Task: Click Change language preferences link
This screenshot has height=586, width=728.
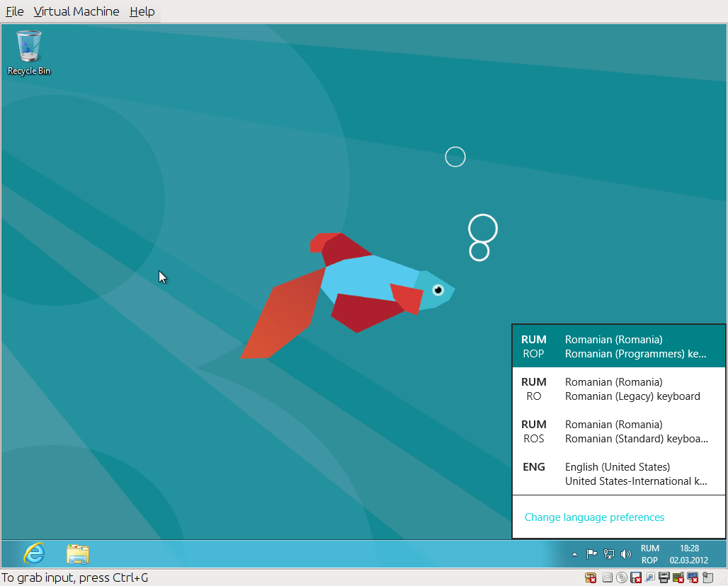Action: (x=594, y=517)
